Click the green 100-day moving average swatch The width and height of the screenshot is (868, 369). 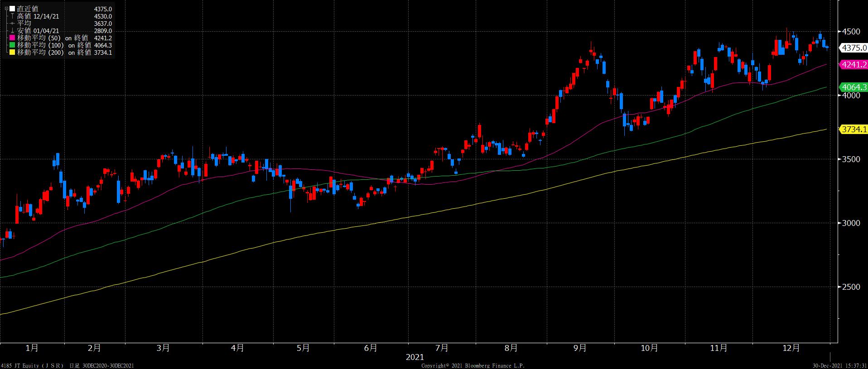[12, 45]
